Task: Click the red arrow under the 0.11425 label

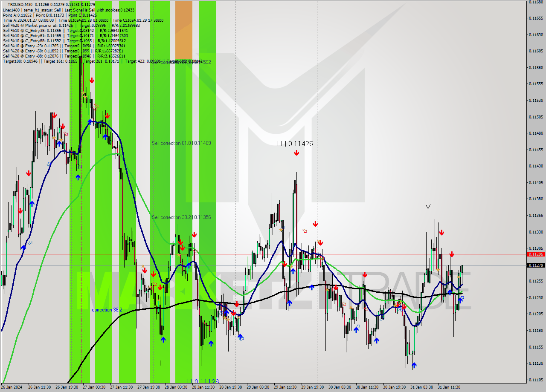Action: pyautogui.click(x=296, y=153)
